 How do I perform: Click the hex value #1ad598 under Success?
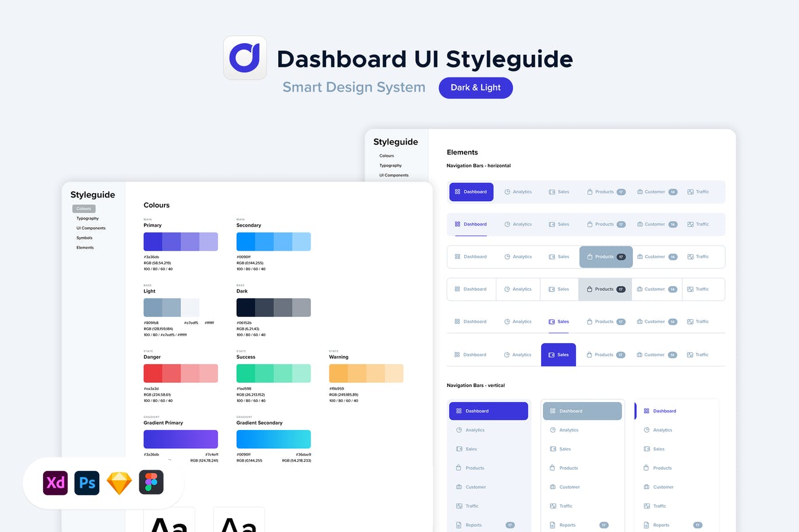[244, 389]
